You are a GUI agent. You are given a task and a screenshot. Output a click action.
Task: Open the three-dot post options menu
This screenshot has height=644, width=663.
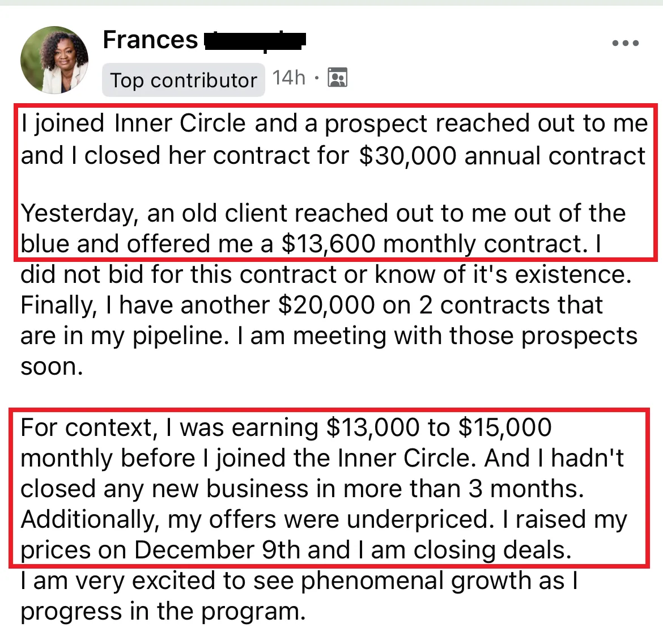pyautogui.click(x=626, y=43)
